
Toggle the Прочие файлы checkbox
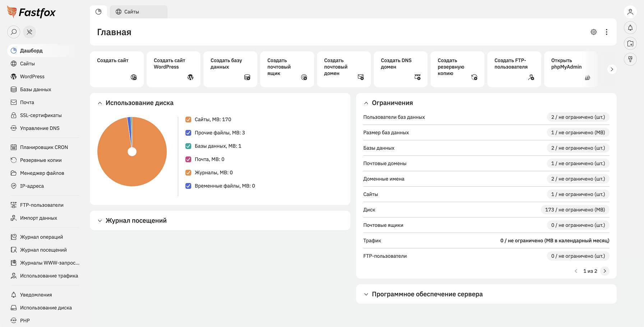(188, 133)
